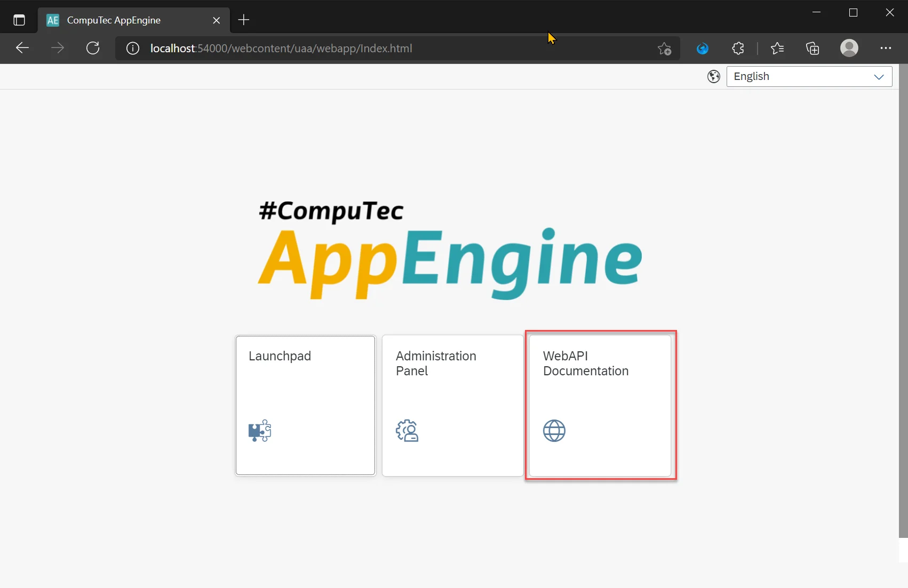Viewport: 908px width, 588px height.
Task: Click the browser Collections icon
Action: point(813,48)
